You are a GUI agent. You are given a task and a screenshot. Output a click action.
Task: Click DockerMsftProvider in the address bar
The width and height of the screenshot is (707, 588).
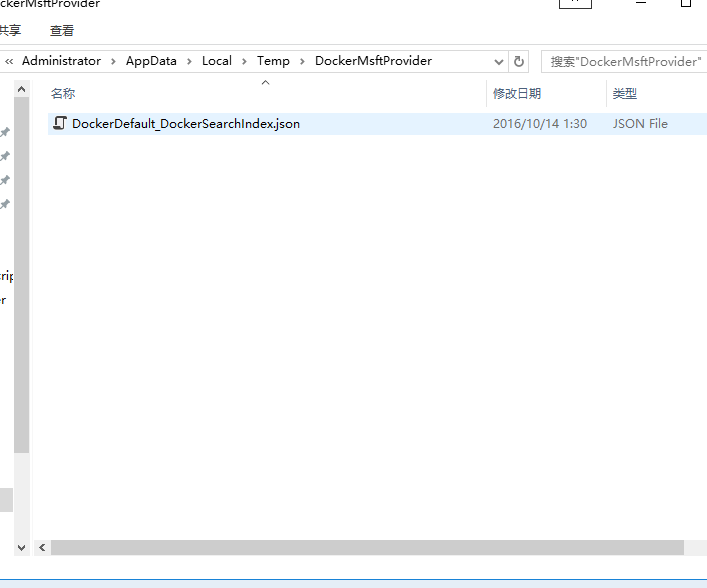pos(373,61)
